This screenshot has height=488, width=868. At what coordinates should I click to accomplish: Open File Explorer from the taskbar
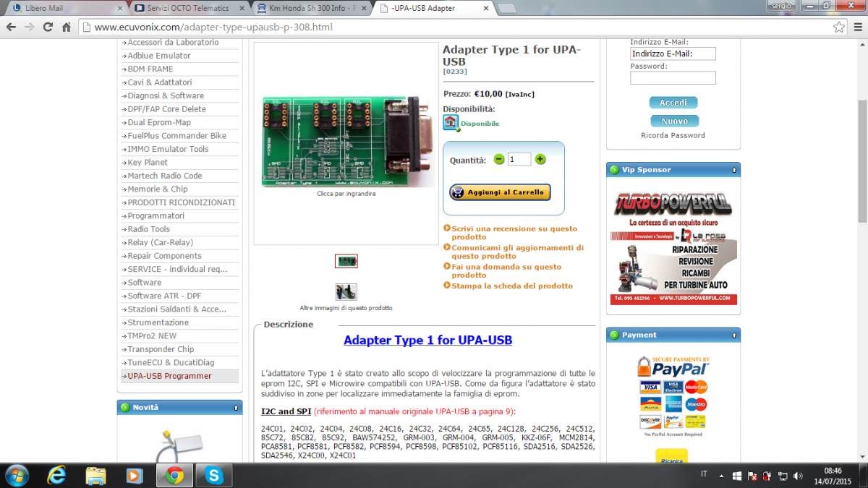[96, 475]
